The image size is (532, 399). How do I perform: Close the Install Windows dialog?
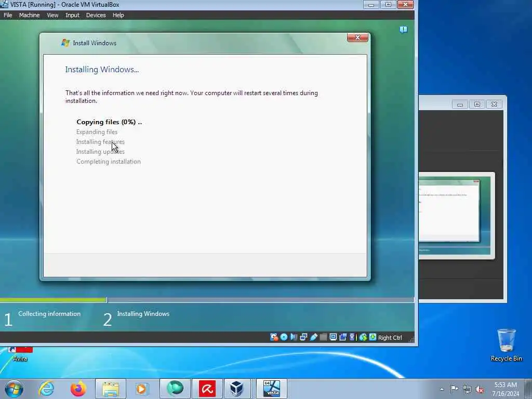(357, 37)
